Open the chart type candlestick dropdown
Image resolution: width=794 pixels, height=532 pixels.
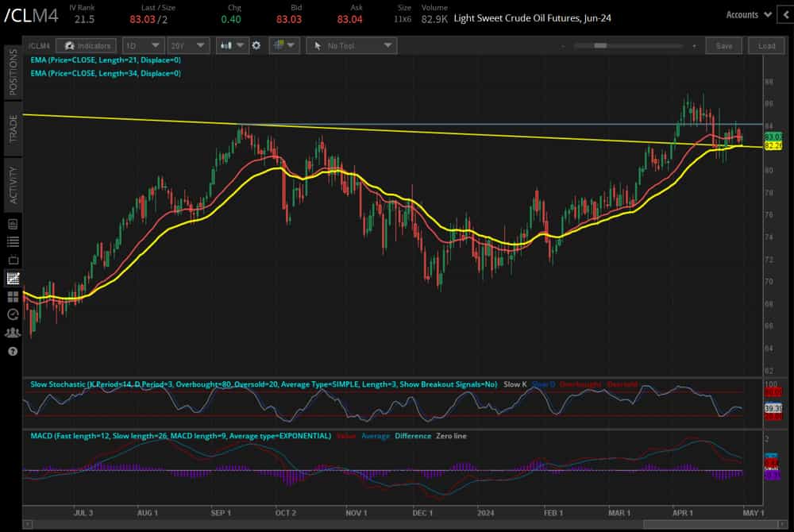[x=232, y=46]
